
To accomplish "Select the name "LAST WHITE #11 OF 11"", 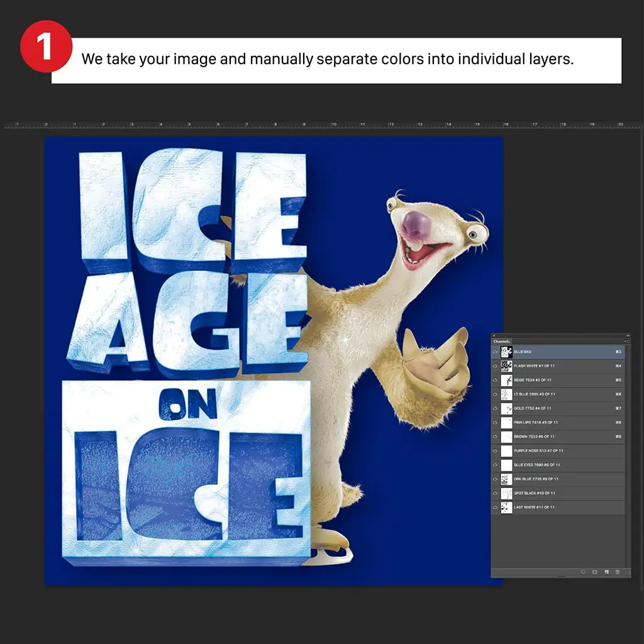I will point(535,508).
